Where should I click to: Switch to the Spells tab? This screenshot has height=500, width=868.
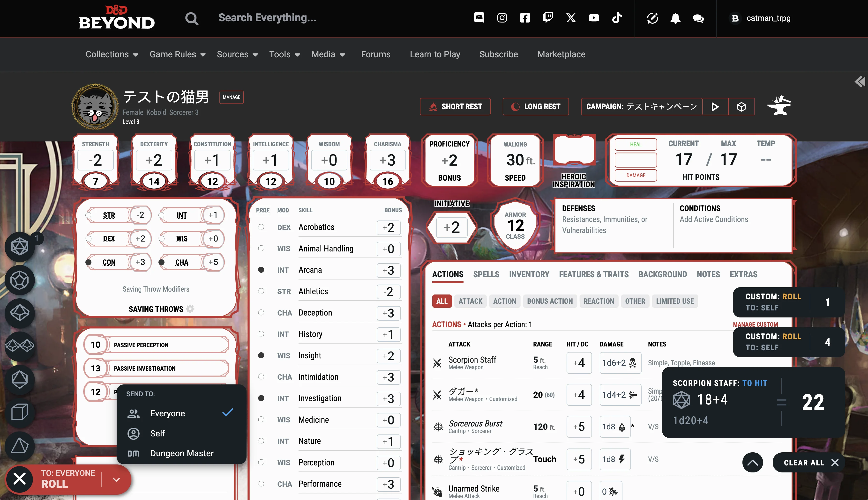coord(486,274)
